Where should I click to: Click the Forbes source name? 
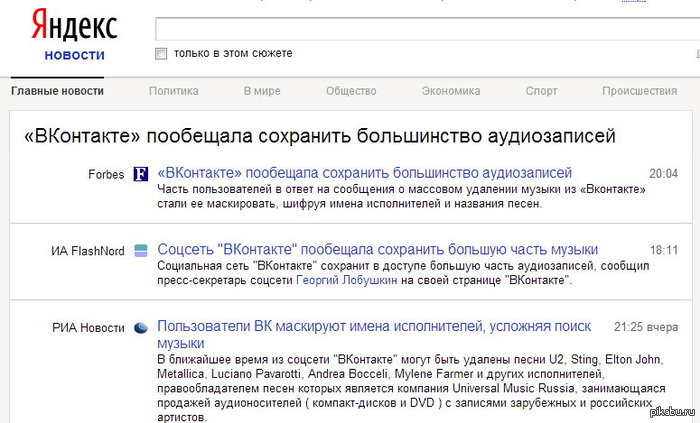coord(105,174)
